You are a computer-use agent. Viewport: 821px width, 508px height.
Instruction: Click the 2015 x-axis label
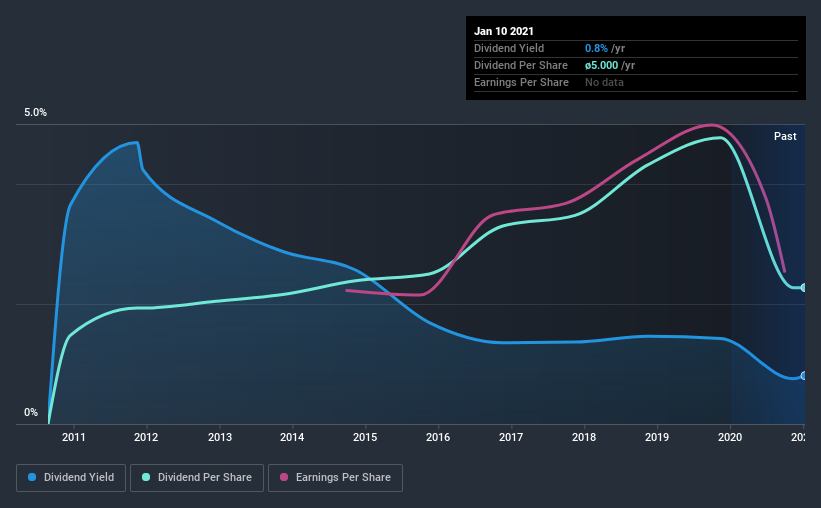click(365, 437)
